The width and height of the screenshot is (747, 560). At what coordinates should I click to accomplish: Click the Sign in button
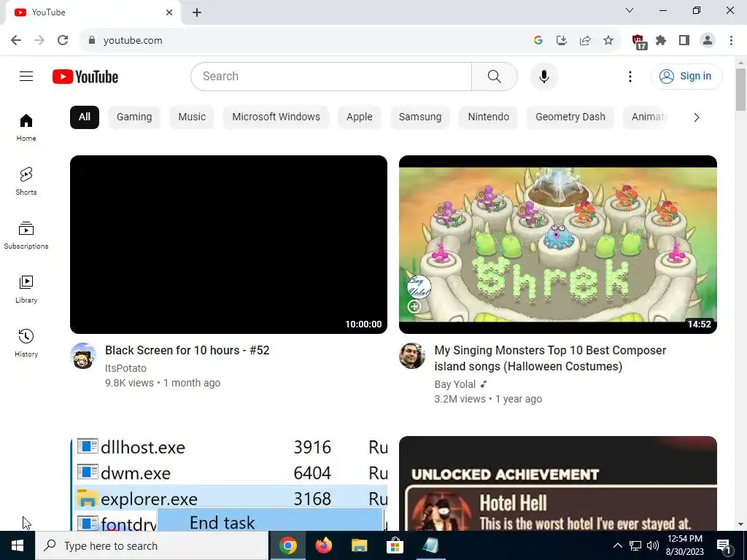click(686, 76)
